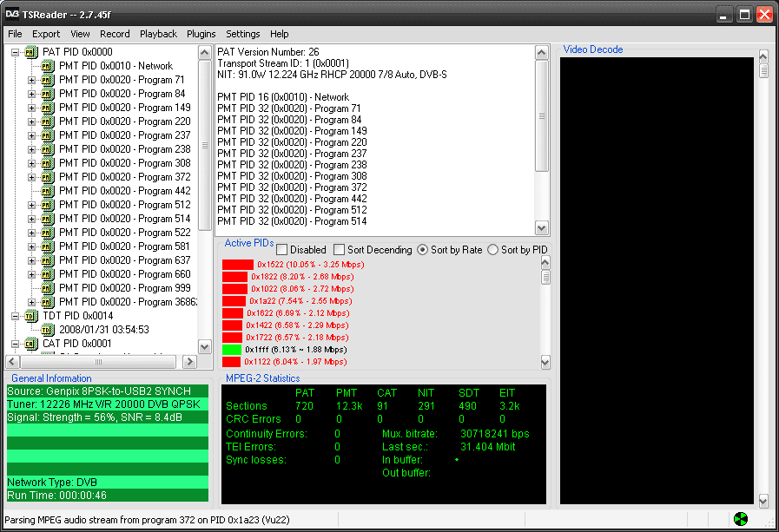Screen dimensions: 779x532
Task: Click the Video Decode scroll-down arrow
Action: [x=763, y=500]
